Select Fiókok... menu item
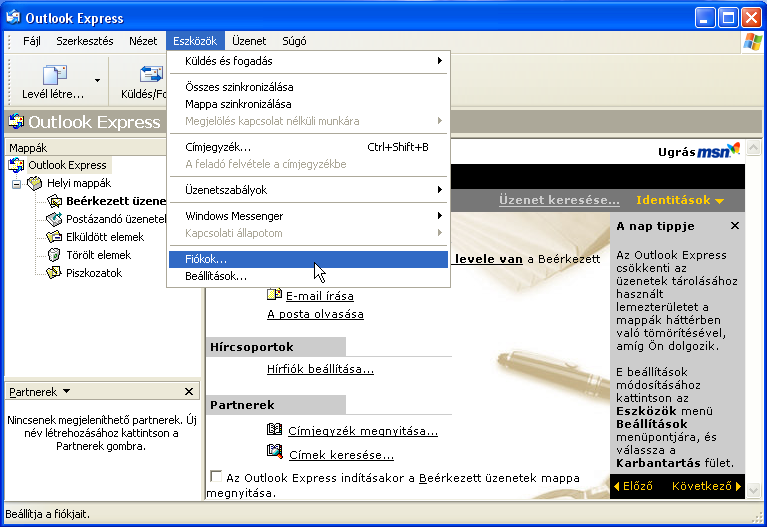Viewport: 767px width, 527px height. [308, 259]
